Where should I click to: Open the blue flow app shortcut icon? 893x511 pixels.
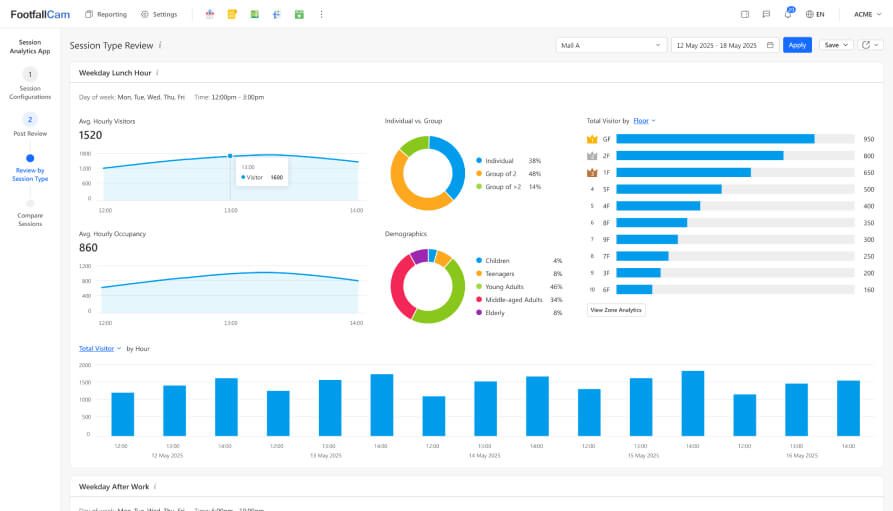pyautogui.click(x=277, y=14)
